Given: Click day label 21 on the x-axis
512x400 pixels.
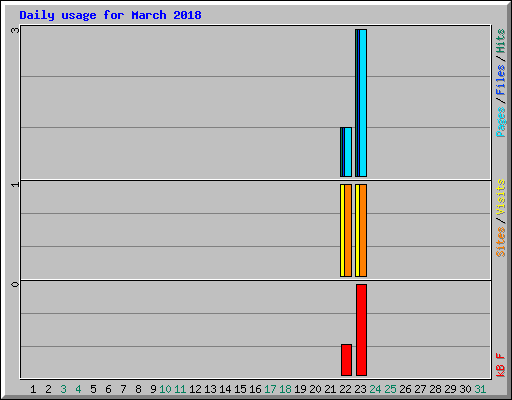Looking at the screenshot, I should (x=330, y=389).
